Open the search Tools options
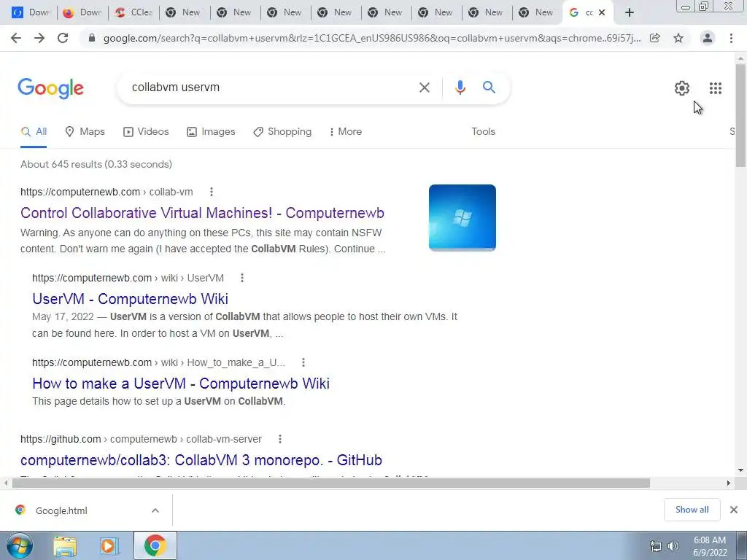This screenshot has width=747, height=560. [483, 132]
